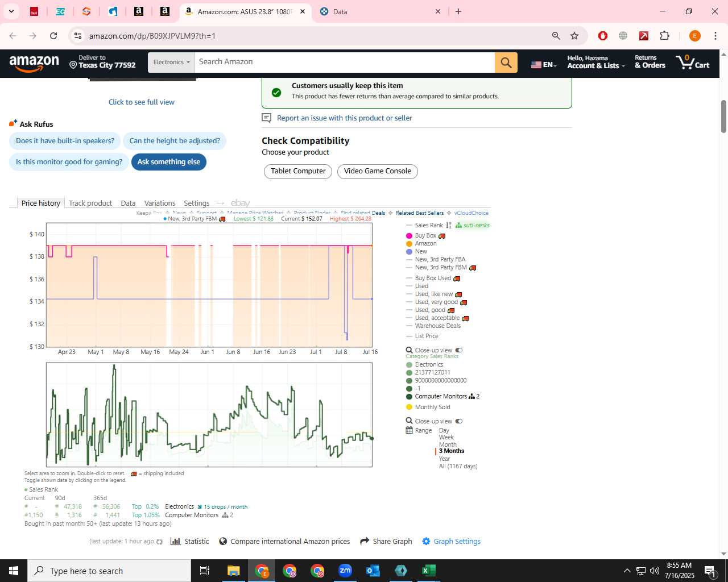Open File Explorer from the taskbar

tap(234, 571)
